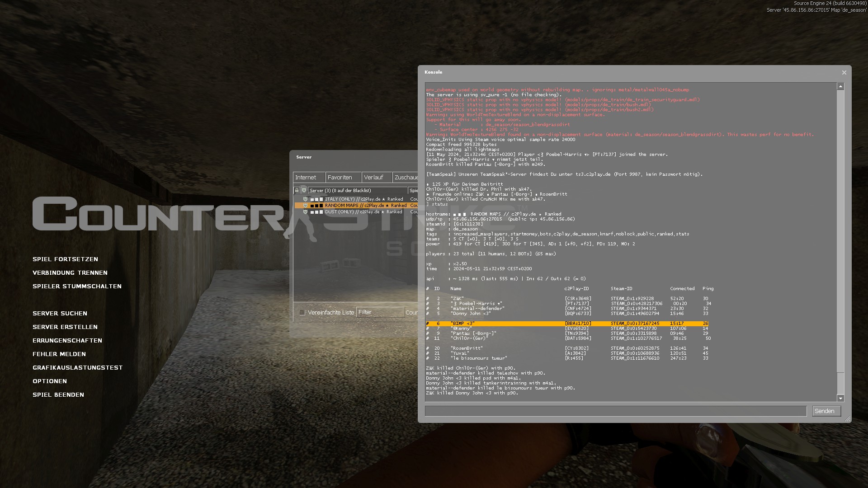Screen dimensions: 868x488
Task: Open Optionen
Action: click(50, 381)
